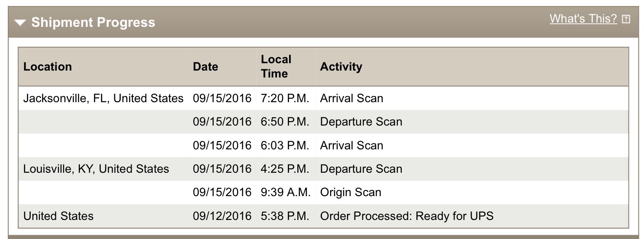
Task: Click the 7:20 P.M. time cell
Action: 285,99
